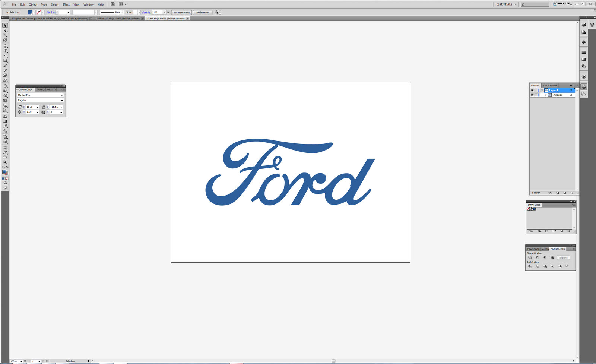The image size is (596, 364).
Task: Open the Stroke panel from dock
Action: [584, 53]
